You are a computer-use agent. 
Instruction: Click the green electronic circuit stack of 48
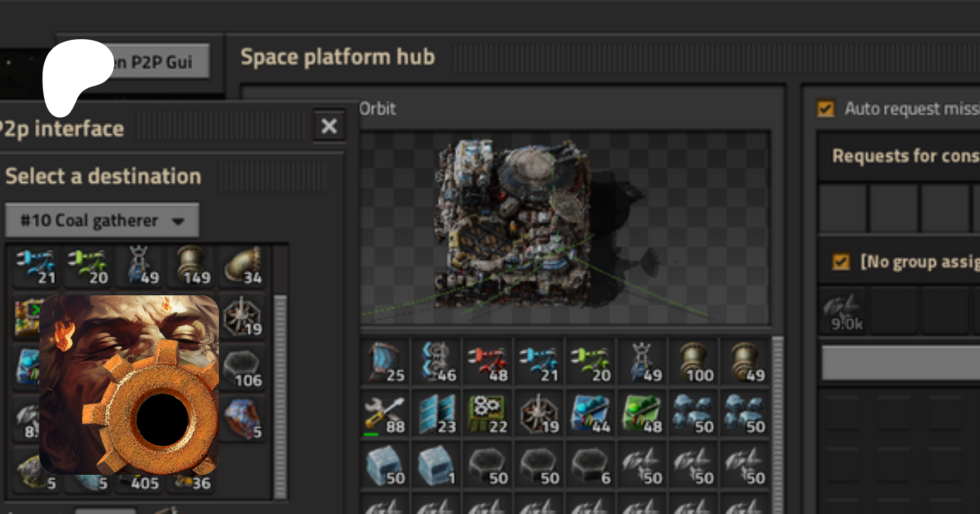[x=642, y=414]
